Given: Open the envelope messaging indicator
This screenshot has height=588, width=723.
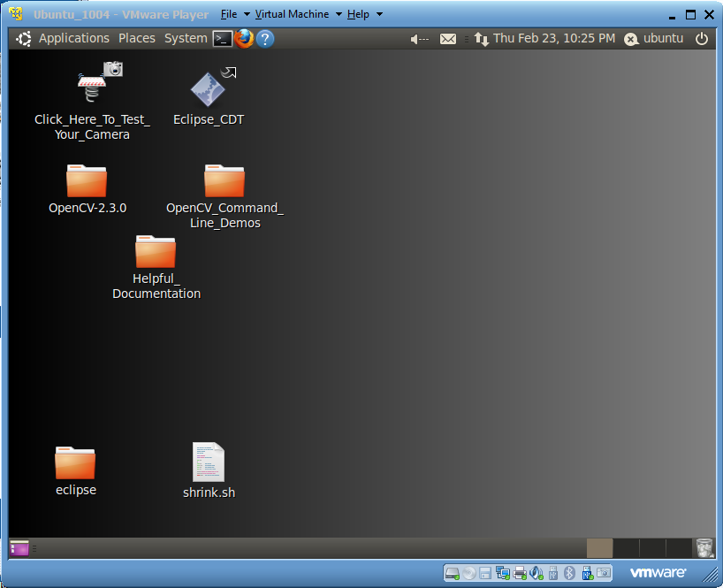Looking at the screenshot, I should click(x=448, y=39).
